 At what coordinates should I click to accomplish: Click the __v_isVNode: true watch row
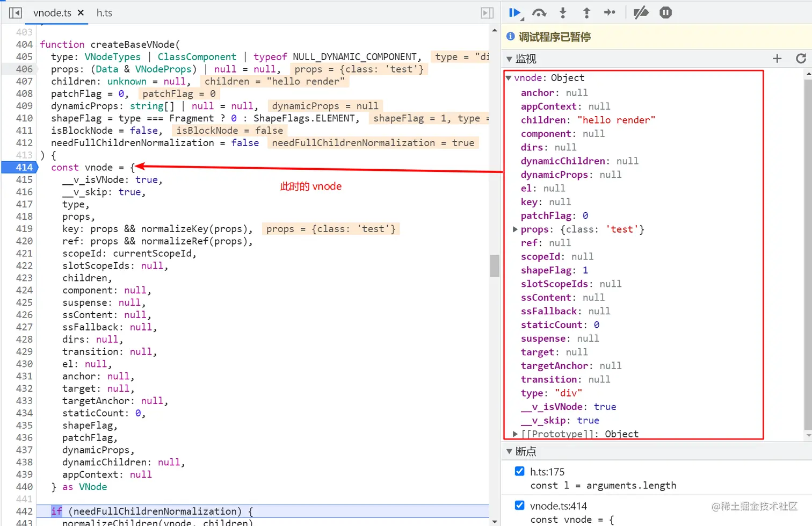pos(568,407)
